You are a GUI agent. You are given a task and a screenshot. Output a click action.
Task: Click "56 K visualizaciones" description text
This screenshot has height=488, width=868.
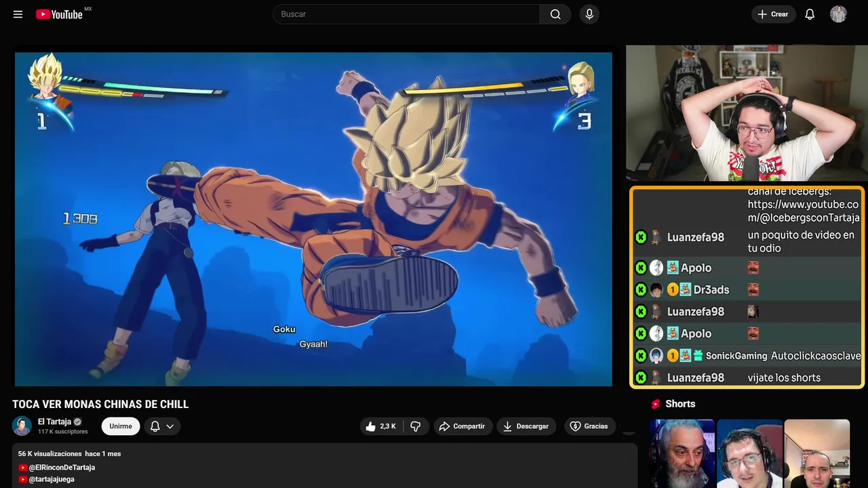point(50,453)
